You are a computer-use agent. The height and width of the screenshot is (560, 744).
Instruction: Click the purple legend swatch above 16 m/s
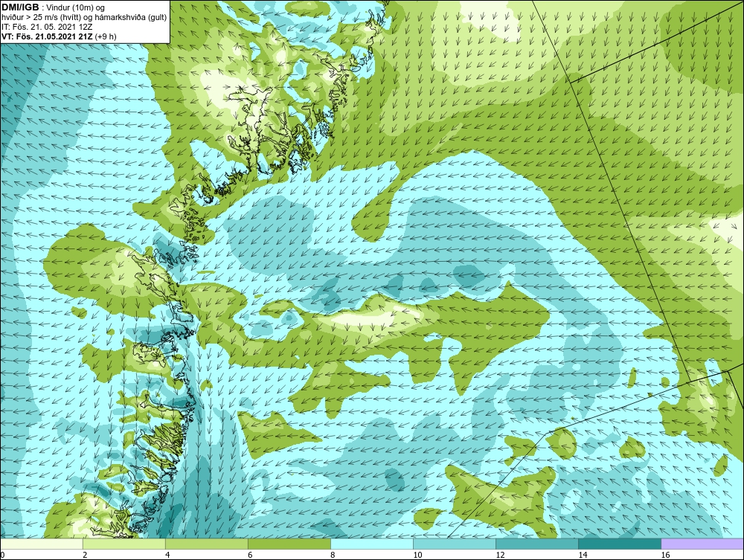click(x=702, y=544)
